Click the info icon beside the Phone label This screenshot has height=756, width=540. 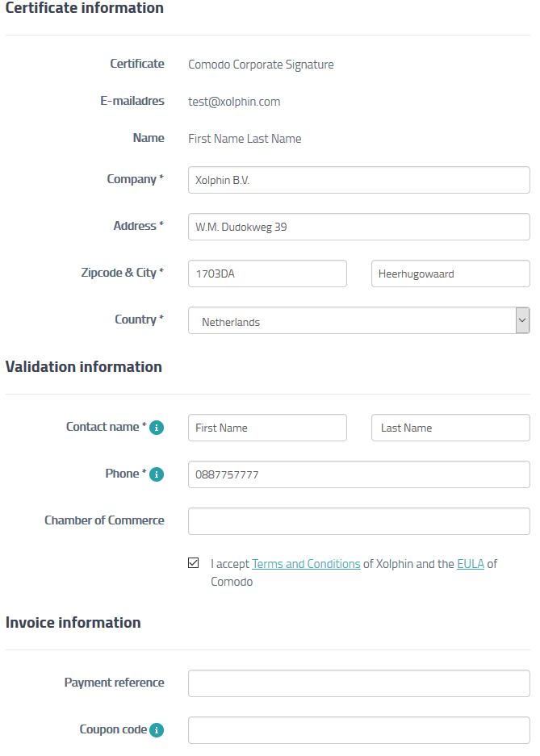point(155,474)
